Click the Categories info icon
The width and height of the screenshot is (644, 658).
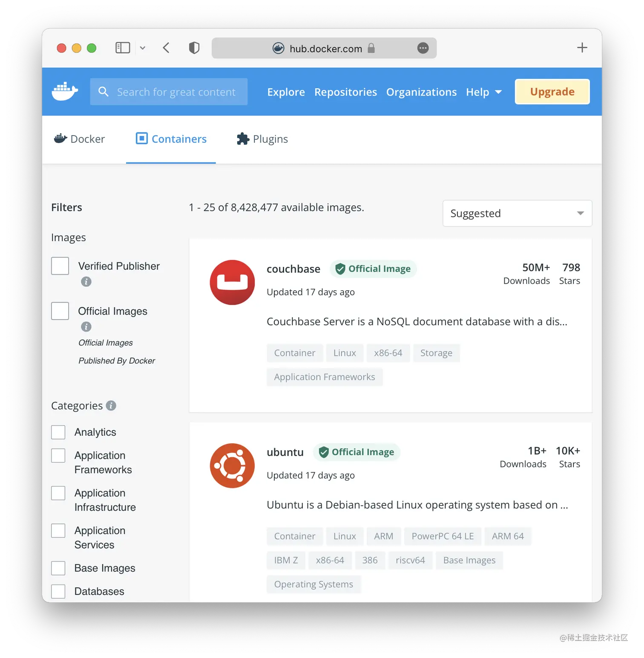[111, 405]
